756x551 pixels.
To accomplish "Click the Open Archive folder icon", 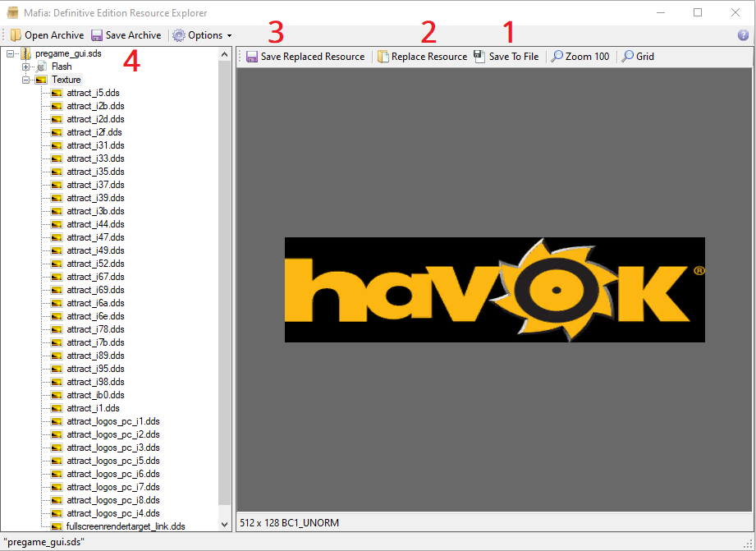I will tap(16, 35).
